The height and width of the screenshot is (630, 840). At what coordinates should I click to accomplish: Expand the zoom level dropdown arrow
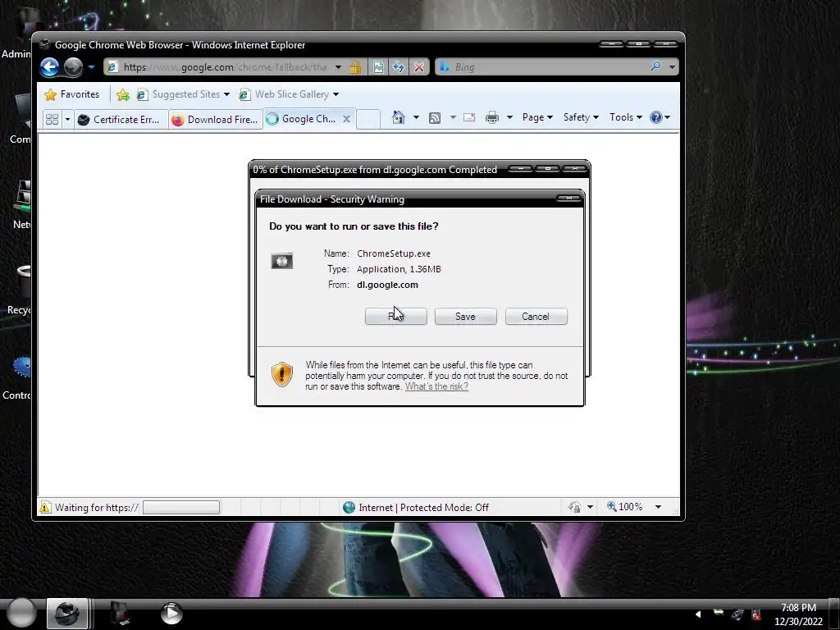[658, 507]
